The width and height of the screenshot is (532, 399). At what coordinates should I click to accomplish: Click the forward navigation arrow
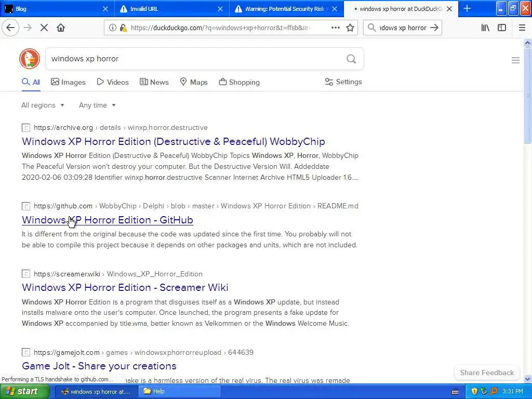28,28
